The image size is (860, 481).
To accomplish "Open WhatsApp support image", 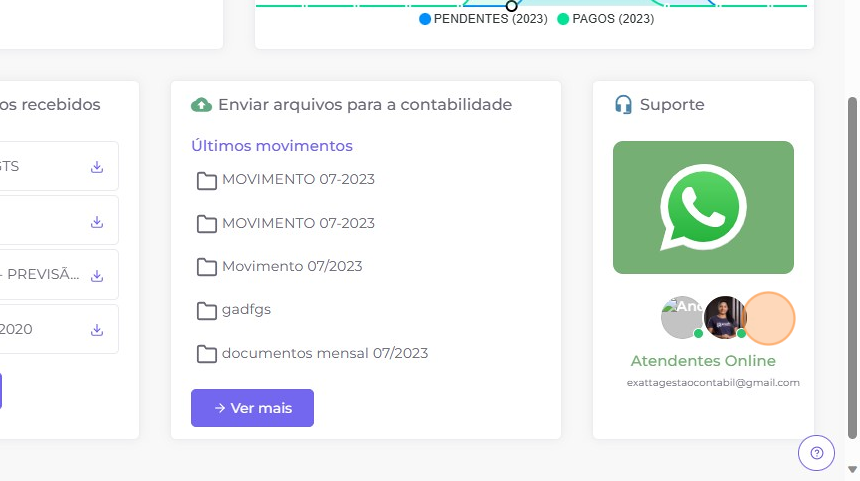I will point(703,207).
